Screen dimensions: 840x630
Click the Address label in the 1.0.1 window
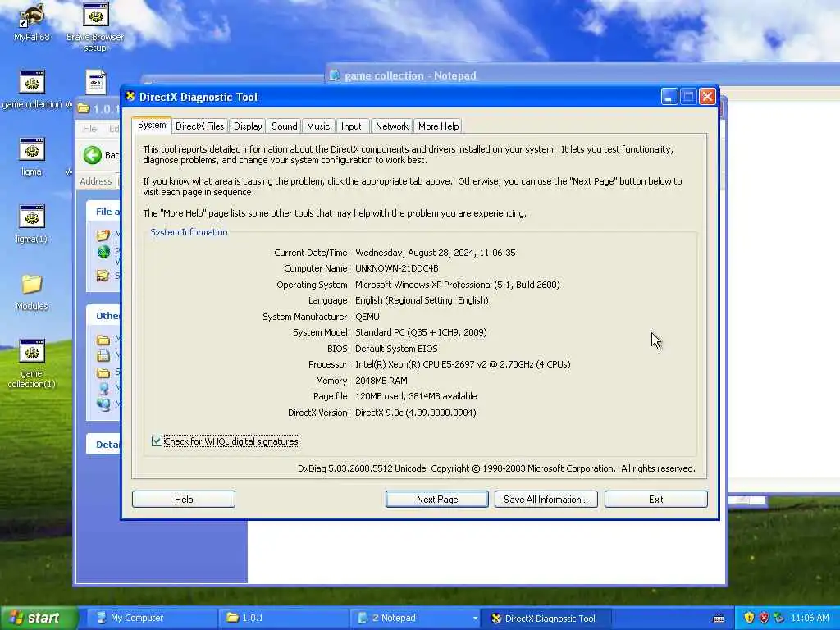[x=95, y=181]
